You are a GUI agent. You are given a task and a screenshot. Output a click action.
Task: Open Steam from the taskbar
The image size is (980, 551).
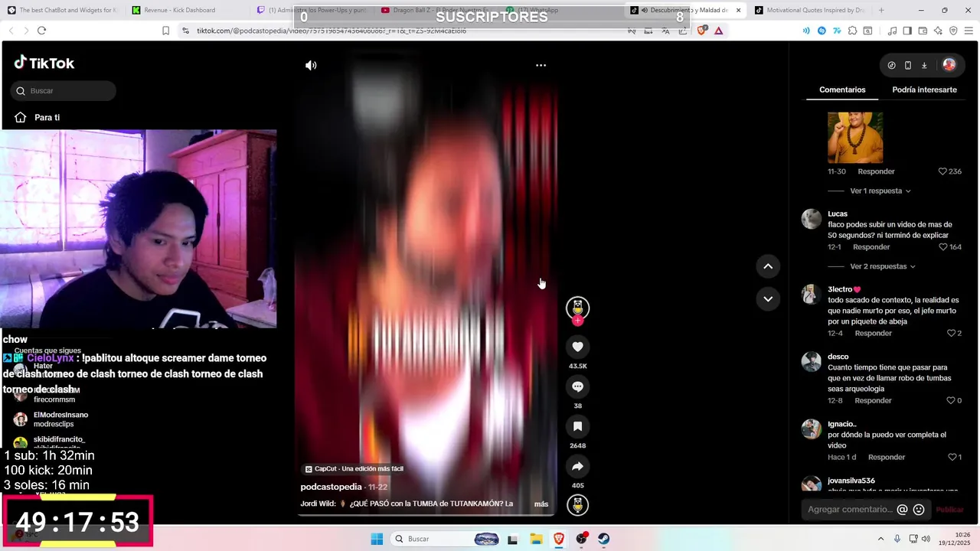[x=604, y=539]
